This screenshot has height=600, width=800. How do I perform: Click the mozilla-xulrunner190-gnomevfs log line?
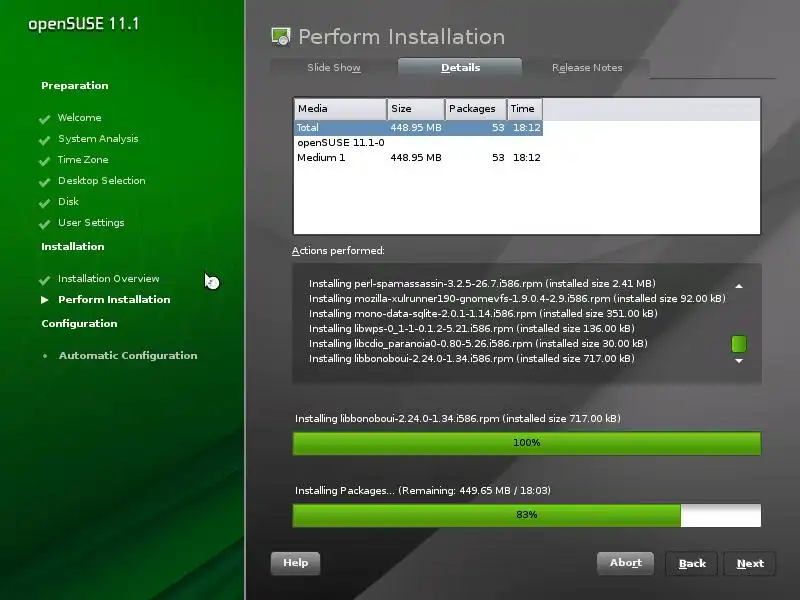click(517, 298)
